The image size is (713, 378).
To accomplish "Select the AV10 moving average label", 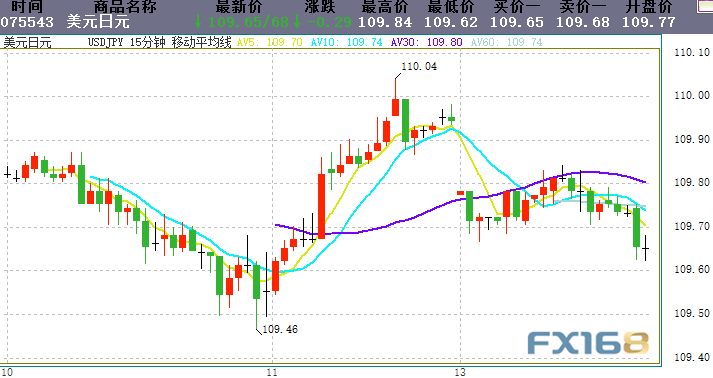I will coord(346,43).
